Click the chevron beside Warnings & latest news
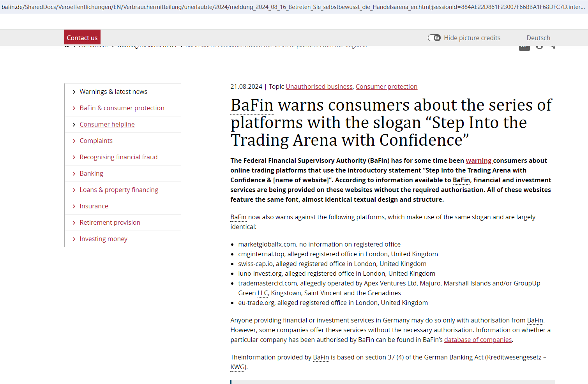This screenshot has height=384, width=588. tap(74, 92)
